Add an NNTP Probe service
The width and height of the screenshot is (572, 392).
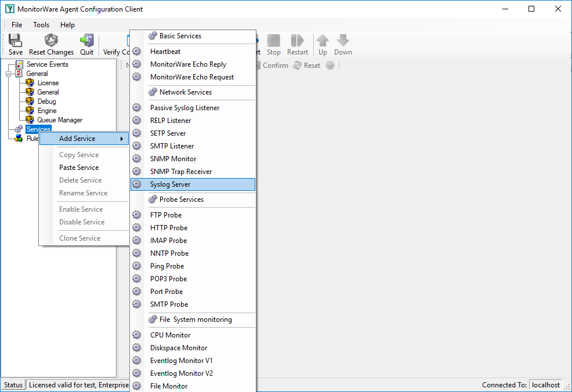click(x=193, y=253)
